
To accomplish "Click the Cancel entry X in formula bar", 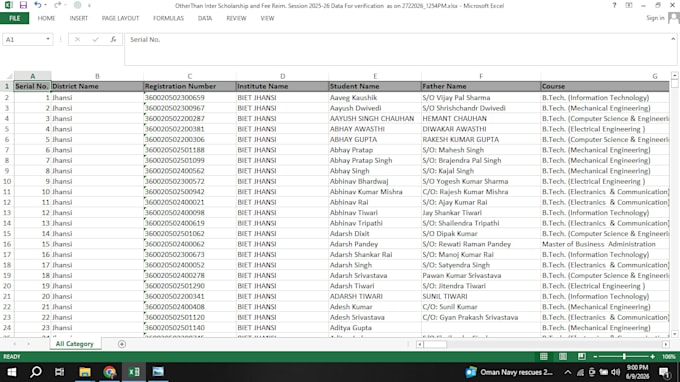I will click(x=77, y=39).
